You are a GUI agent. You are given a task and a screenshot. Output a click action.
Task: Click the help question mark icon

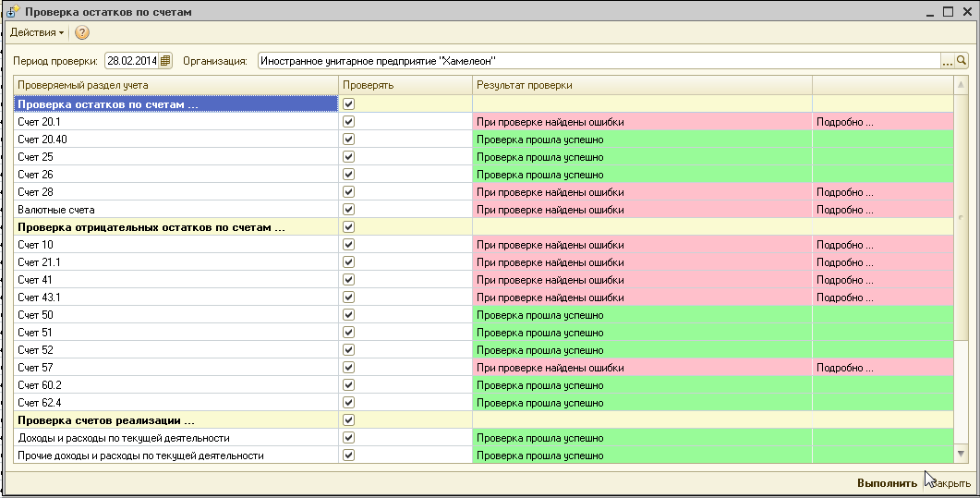pyautogui.click(x=82, y=32)
